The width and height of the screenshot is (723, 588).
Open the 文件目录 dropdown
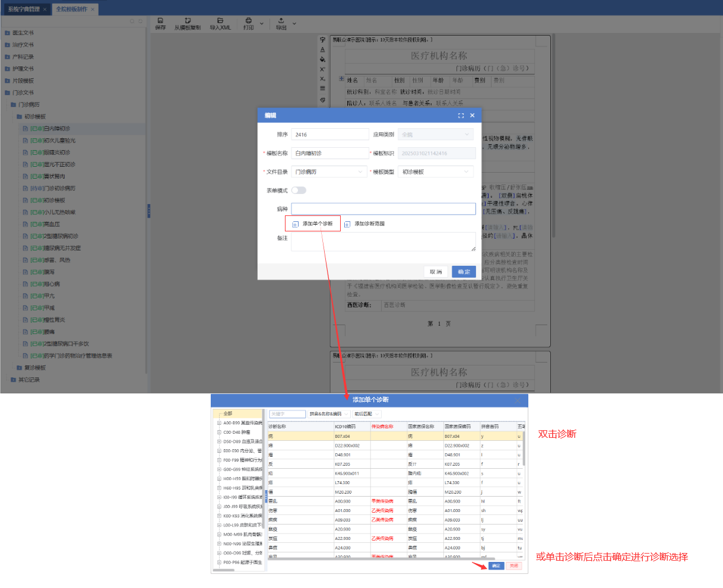(329, 172)
